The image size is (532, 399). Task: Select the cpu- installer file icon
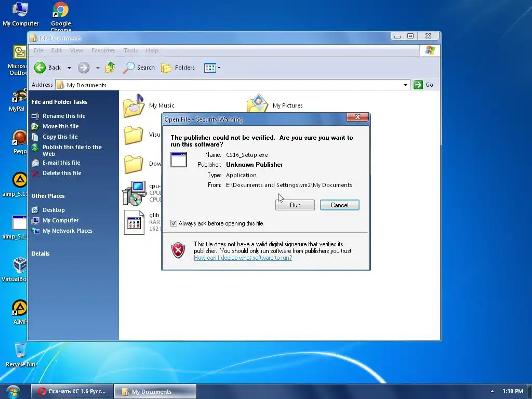(x=134, y=193)
